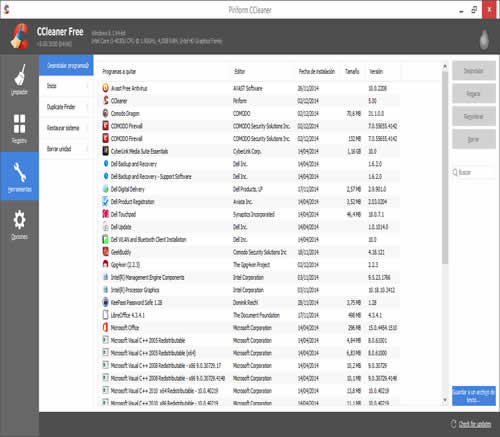Click the Check for updates link
This screenshot has width=500, height=437.
click(x=475, y=424)
